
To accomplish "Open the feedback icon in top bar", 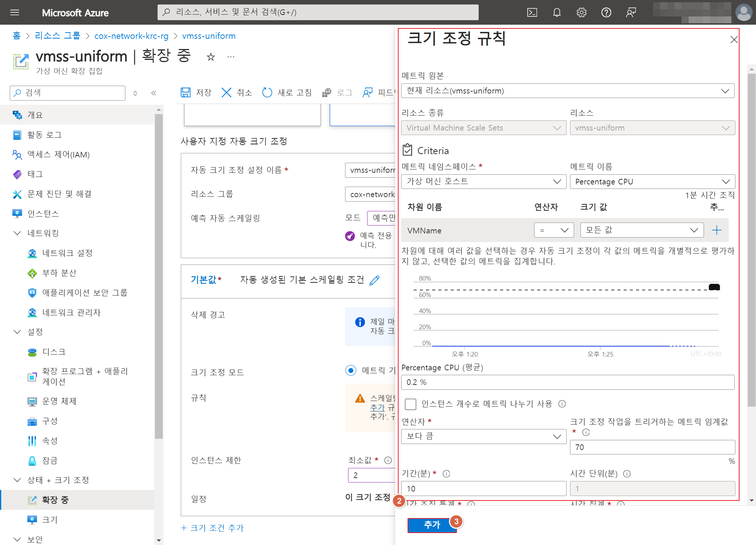I will click(x=631, y=12).
